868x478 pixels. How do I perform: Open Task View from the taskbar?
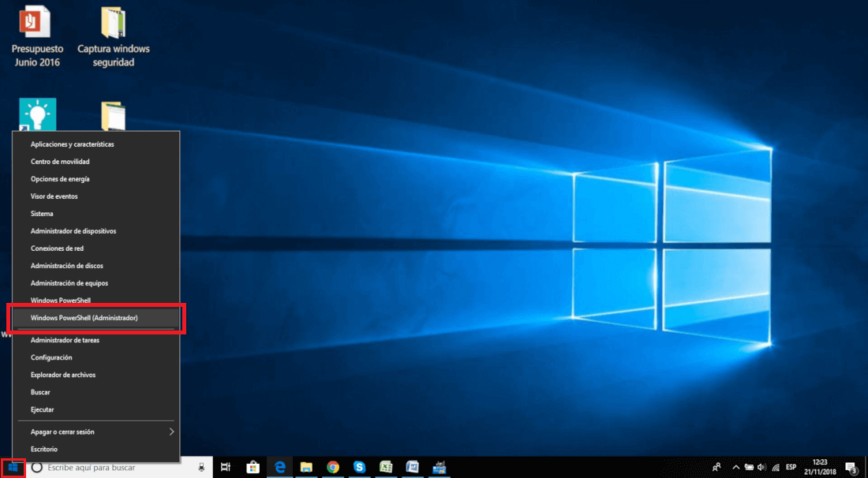[226, 468]
